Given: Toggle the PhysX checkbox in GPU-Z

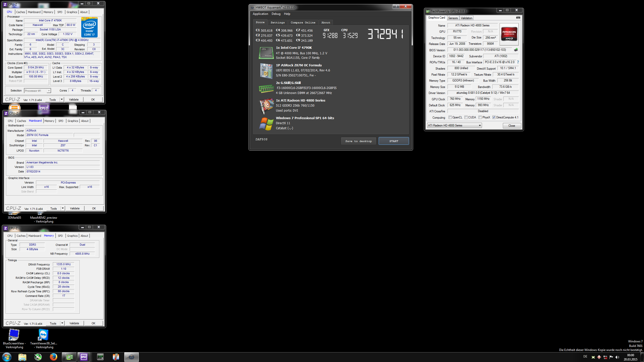Looking at the screenshot, I should tap(480, 117).
